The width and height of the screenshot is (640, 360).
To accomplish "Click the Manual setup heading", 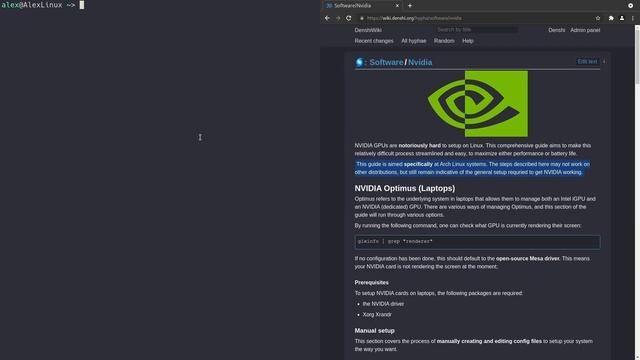I will pos(374,331).
